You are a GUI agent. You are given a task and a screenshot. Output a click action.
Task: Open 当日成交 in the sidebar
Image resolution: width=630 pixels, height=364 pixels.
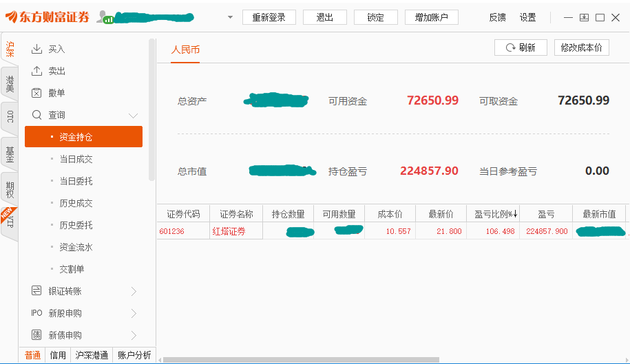76,159
